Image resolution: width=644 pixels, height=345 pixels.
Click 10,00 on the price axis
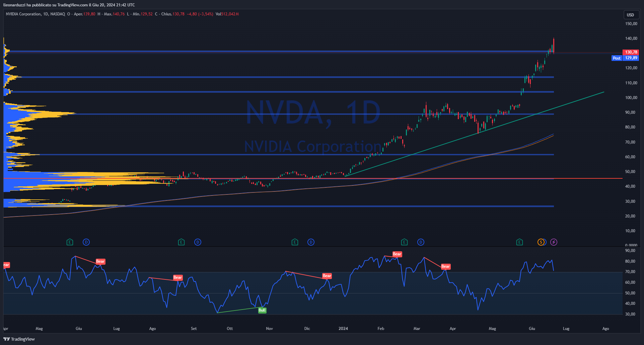tap(630, 231)
